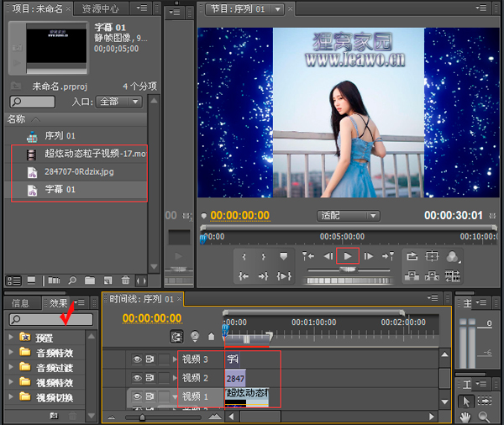Select the 效果 tab
504x425 pixels.
point(57,303)
